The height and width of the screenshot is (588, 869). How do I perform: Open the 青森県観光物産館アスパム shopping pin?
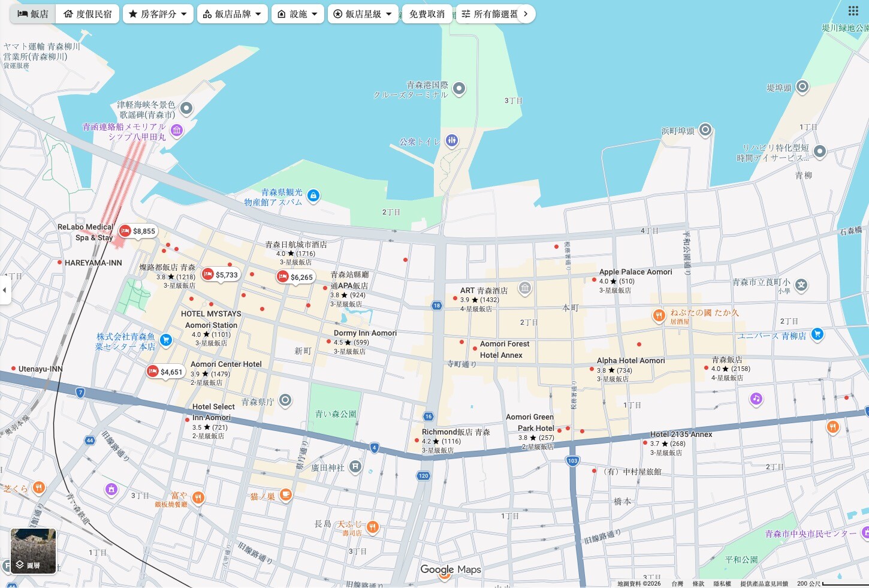click(313, 196)
